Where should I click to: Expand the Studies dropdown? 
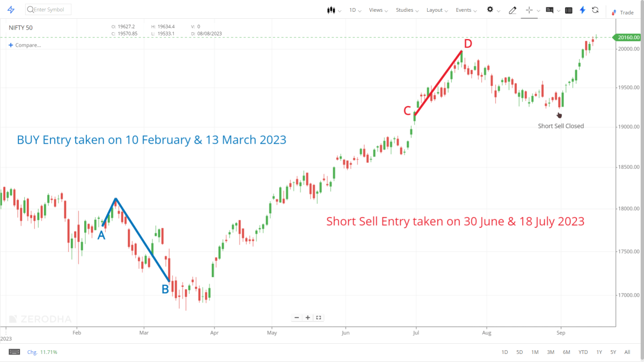point(404,10)
